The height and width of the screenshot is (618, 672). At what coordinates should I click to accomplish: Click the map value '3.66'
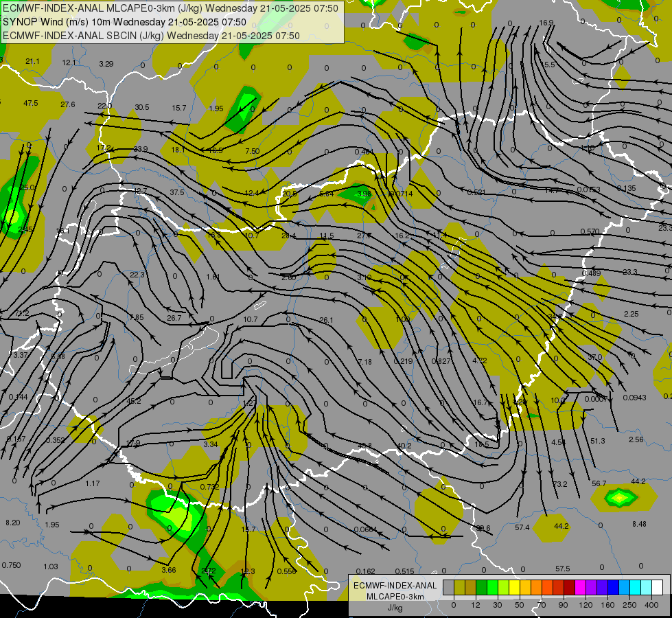pos(169,570)
